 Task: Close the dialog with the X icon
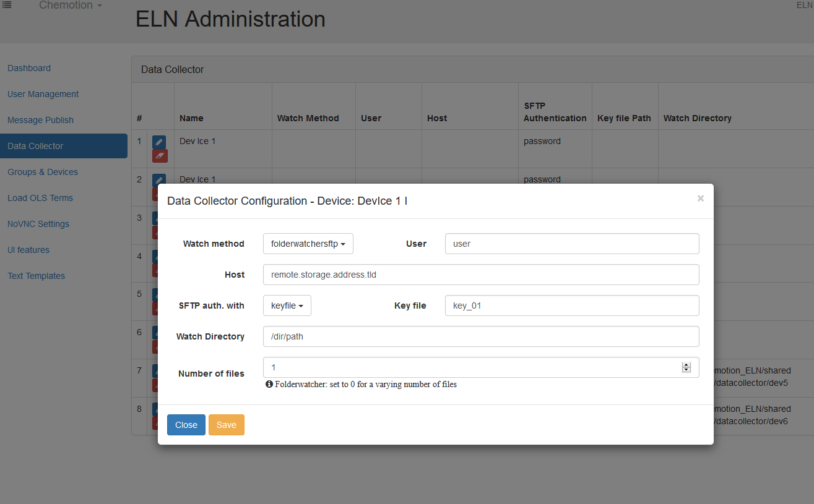point(700,199)
